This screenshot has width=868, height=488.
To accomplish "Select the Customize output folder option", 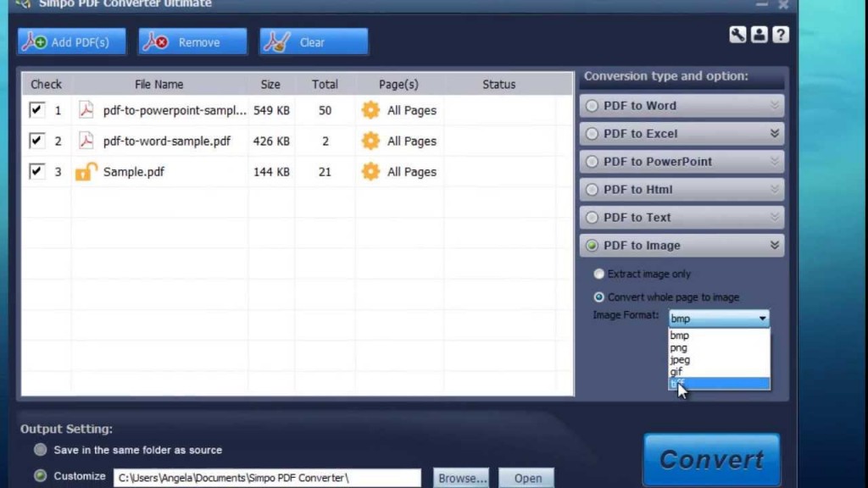I will click(41, 476).
